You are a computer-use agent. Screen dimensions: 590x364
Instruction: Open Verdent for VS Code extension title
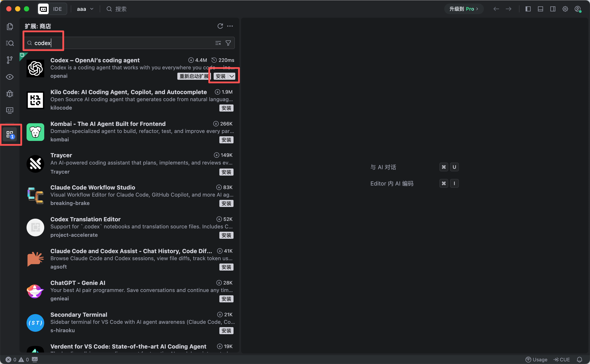(x=128, y=346)
